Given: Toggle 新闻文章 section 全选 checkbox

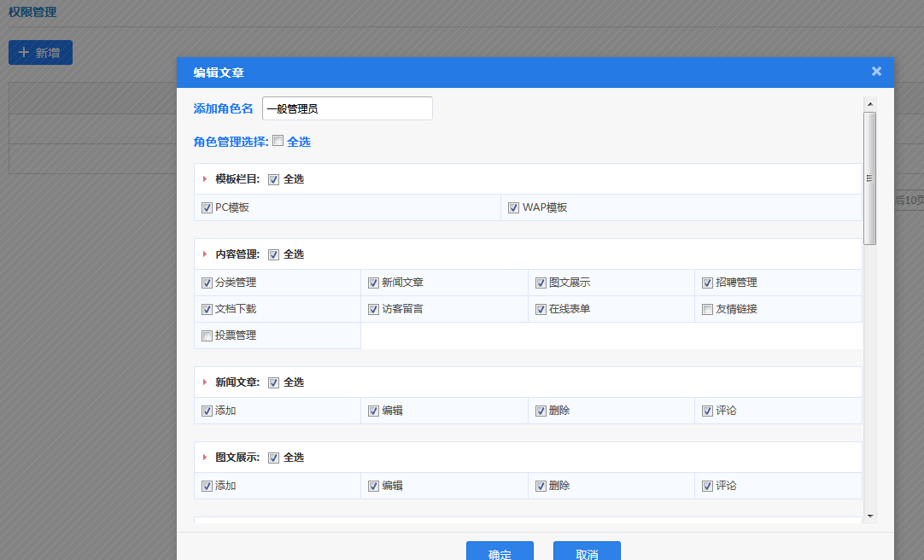Looking at the screenshot, I should 273,382.
